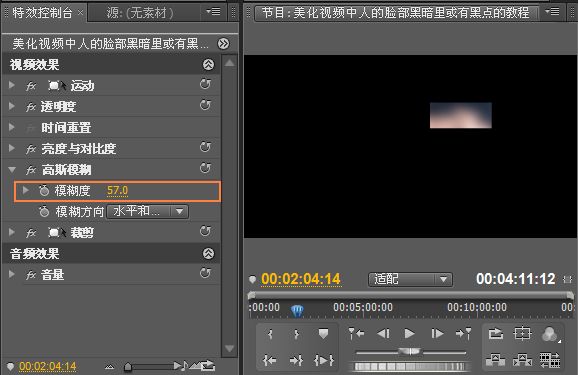Open the program monitor panel menu
This screenshot has width=578, height=375.
[x=552, y=12]
